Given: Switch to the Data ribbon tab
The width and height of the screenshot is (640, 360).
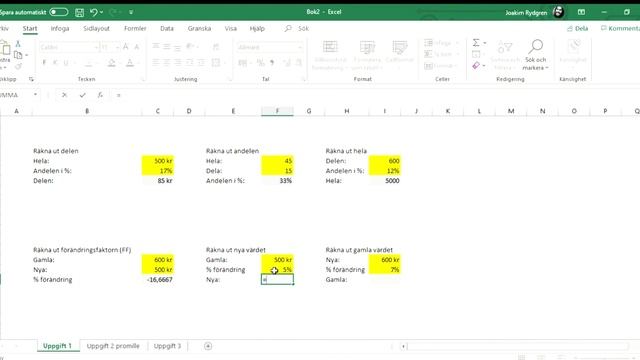Looking at the screenshot, I should click(167, 29).
